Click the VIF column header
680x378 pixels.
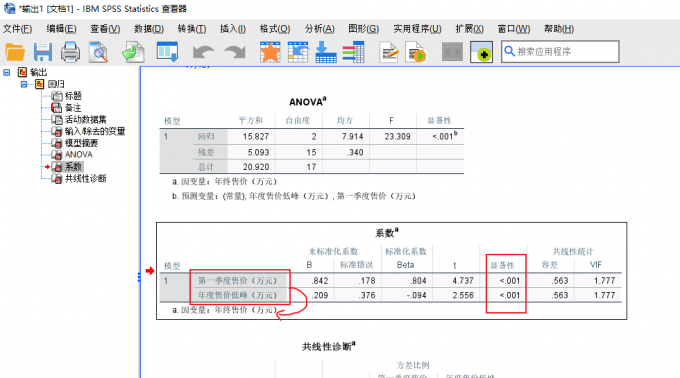tap(596, 265)
